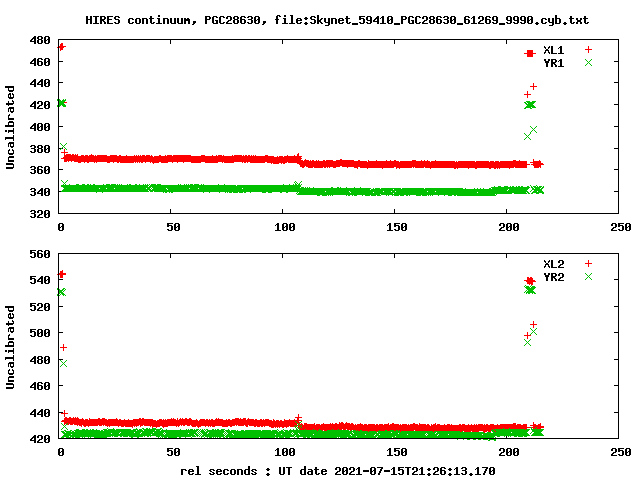The width and height of the screenshot is (640, 480).
Task: Click the 200 x-tick label under the bottom plot
Action: [509, 452]
